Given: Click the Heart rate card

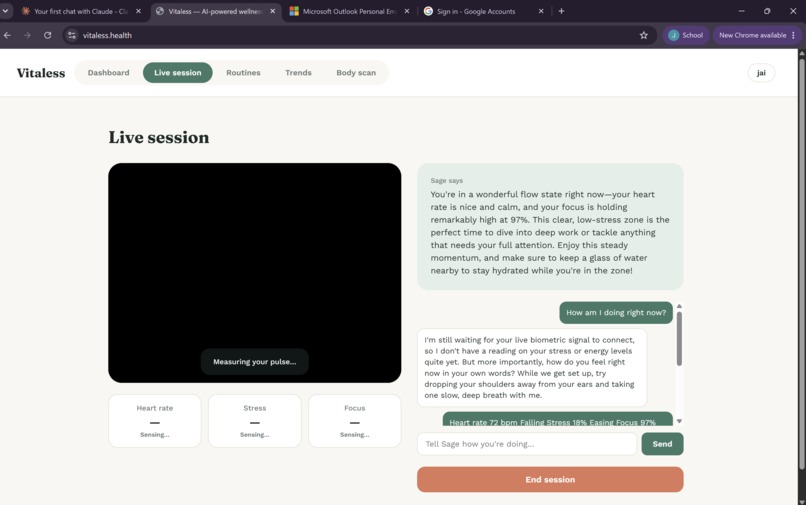Looking at the screenshot, I should (155, 421).
